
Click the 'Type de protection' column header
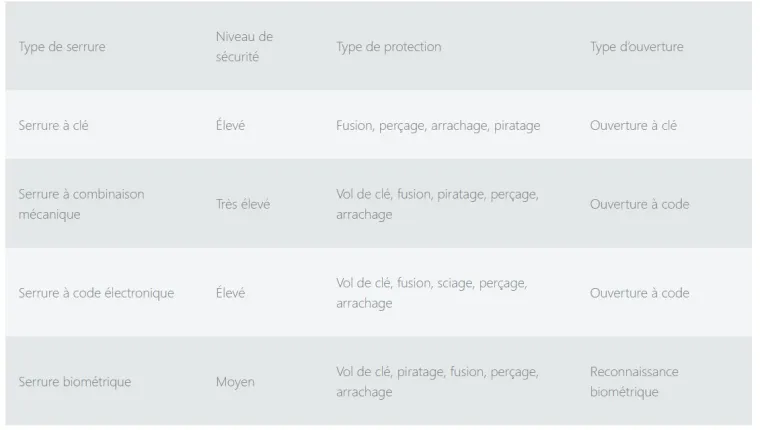389,47
